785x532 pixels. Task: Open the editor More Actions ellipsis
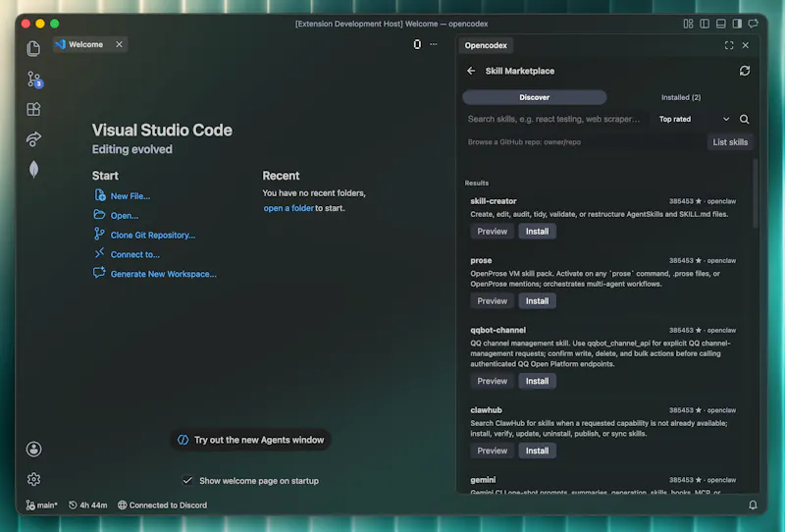(x=434, y=44)
